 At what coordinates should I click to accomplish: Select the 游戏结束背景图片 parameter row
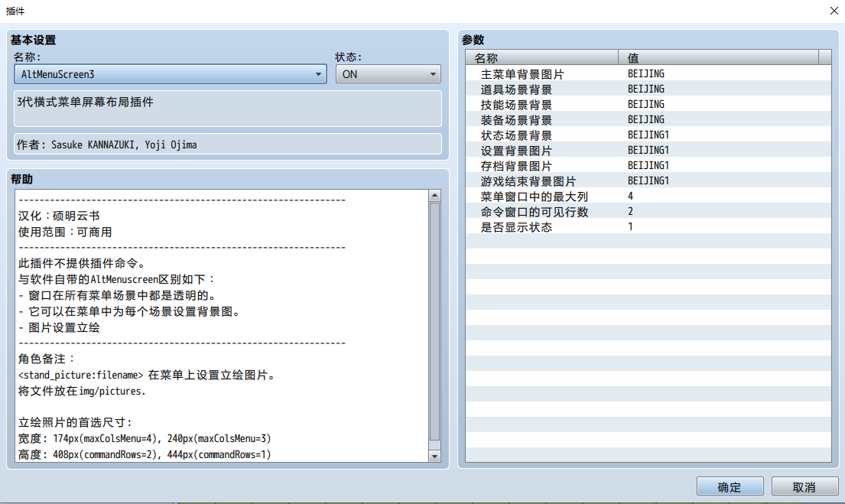pyautogui.click(x=648, y=181)
